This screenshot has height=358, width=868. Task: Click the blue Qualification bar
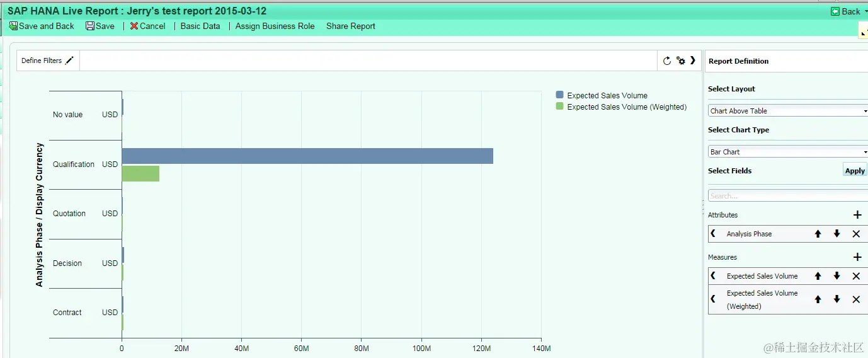tap(307, 156)
